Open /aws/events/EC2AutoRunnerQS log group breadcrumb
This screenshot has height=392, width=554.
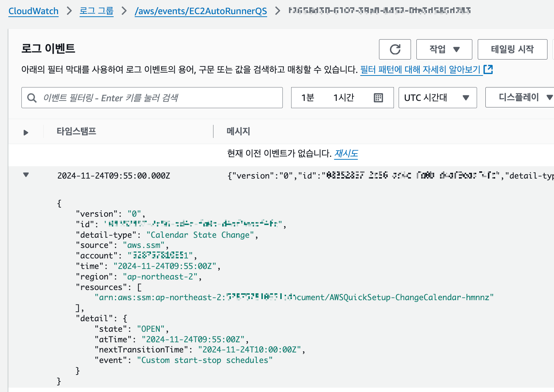click(201, 11)
